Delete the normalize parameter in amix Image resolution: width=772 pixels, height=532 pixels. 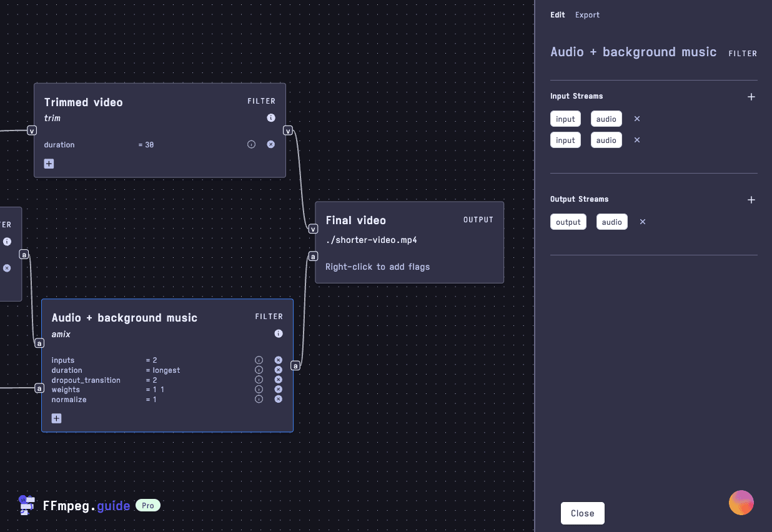279,399
